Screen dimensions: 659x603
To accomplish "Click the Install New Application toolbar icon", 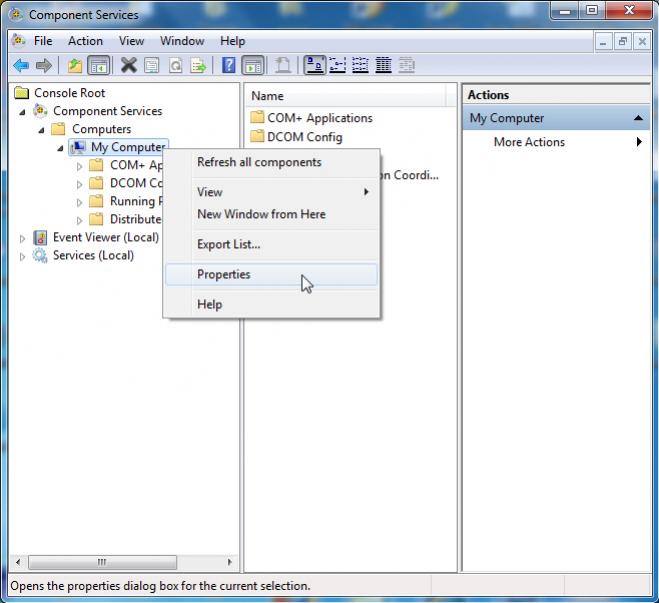I will coord(283,66).
